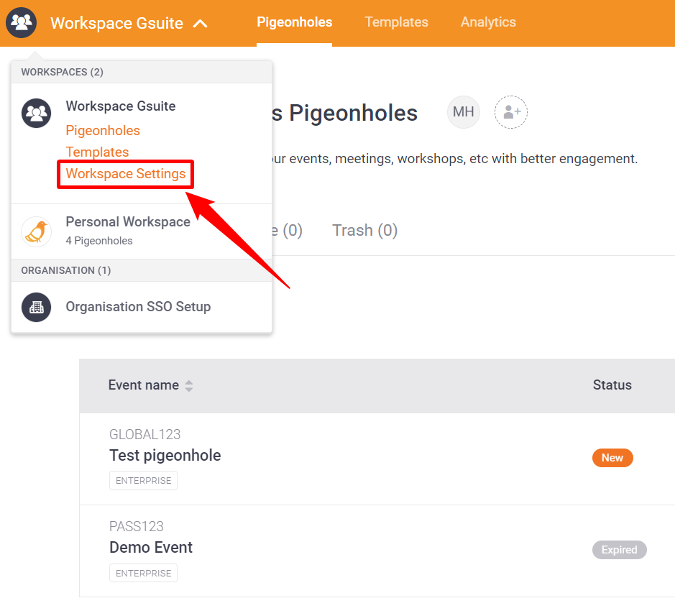The image size is (675, 616).
Task: Select the Pigeonholes tab in header
Action: tap(295, 22)
